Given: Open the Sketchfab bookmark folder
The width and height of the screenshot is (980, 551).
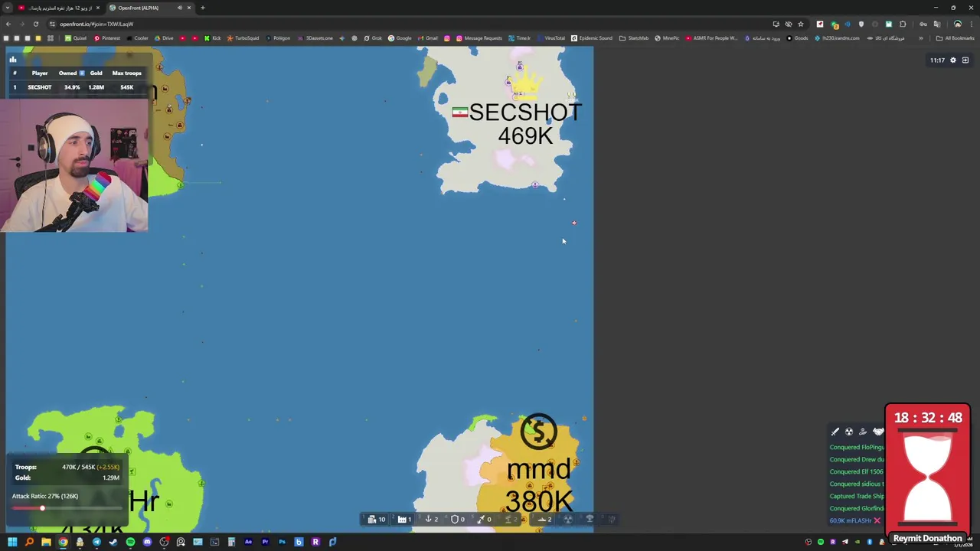Looking at the screenshot, I should point(634,38).
